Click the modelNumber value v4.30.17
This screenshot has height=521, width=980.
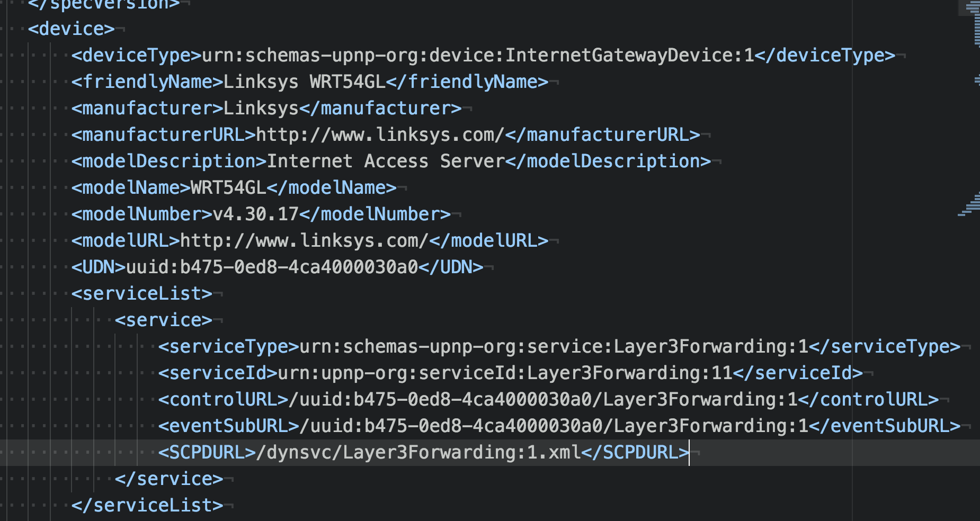[x=256, y=214]
